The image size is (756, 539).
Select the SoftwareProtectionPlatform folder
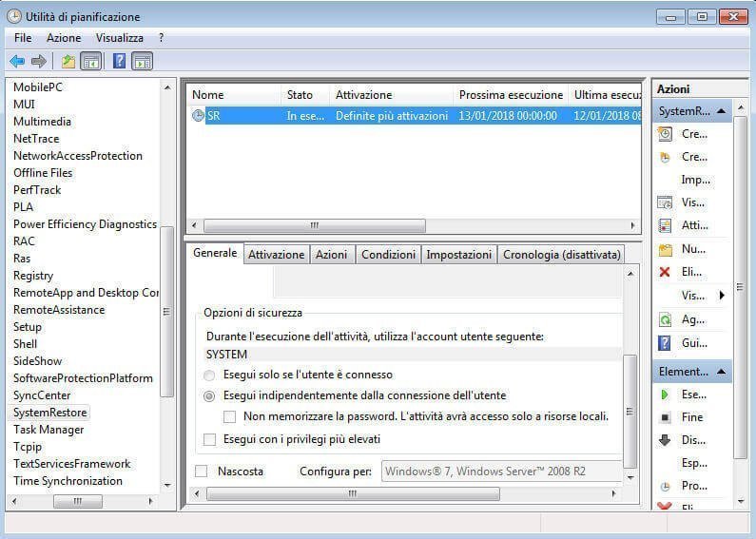[x=83, y=378]
